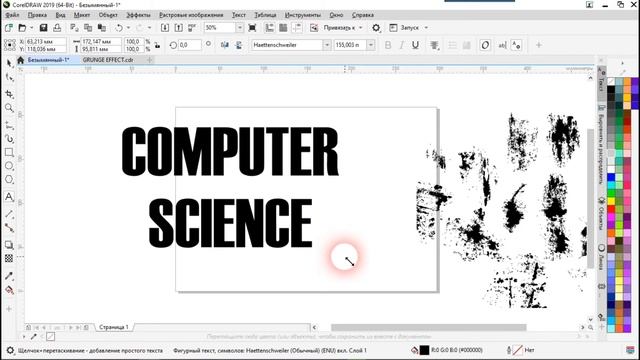Create a new document from the toolbar
Viewport: 640px width, 360px height.
(9, 28)
